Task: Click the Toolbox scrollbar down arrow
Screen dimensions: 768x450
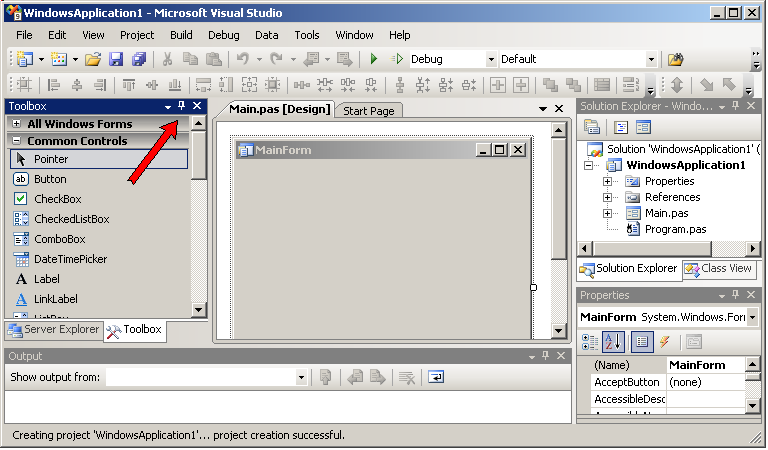Action: point(198,310)
